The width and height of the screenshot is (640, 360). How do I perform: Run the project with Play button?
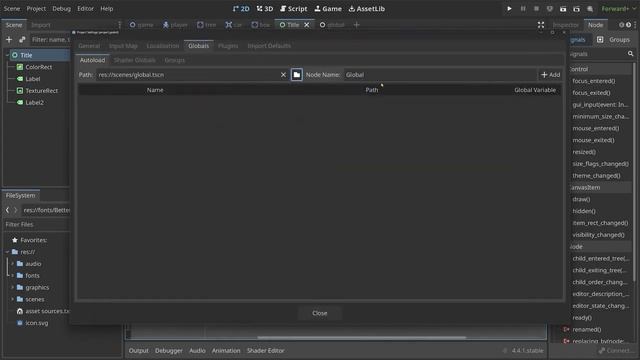click(x=509, y=9)
